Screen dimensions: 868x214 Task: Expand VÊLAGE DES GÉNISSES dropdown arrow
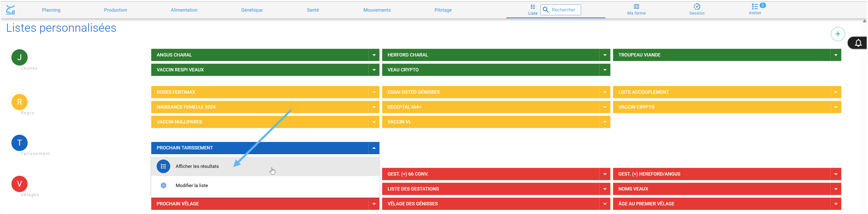[605, 204]
